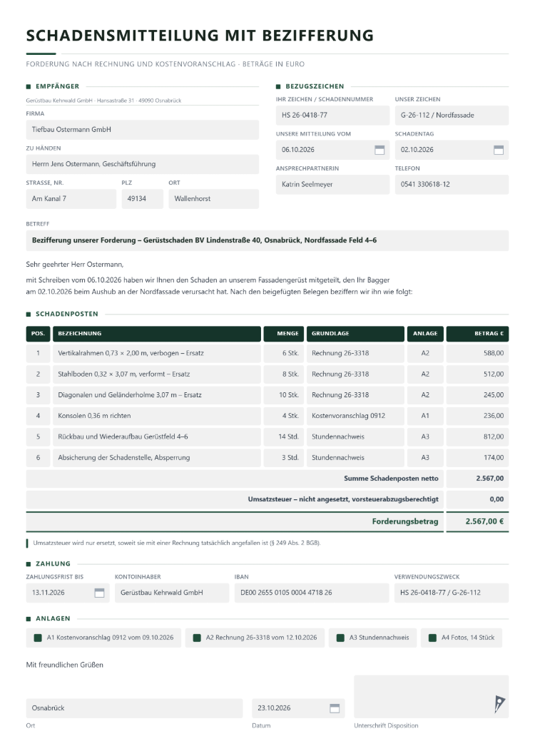Click the sender address line above Firma
535x756 pixels.
tap(103, 101)
